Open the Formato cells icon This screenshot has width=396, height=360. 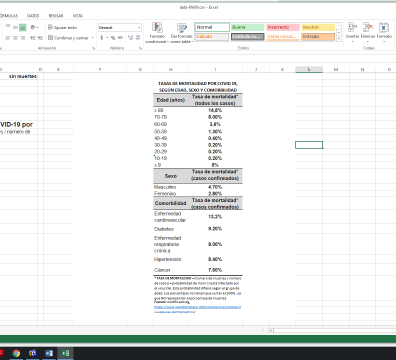384,31
